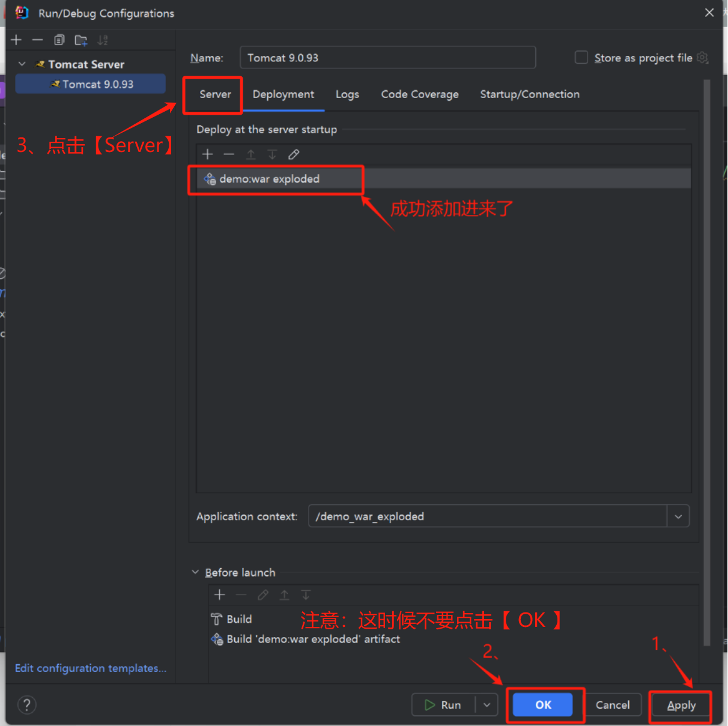Edit deployment artifact pencil icon
The image size is (728, 726).
point(294,154)
